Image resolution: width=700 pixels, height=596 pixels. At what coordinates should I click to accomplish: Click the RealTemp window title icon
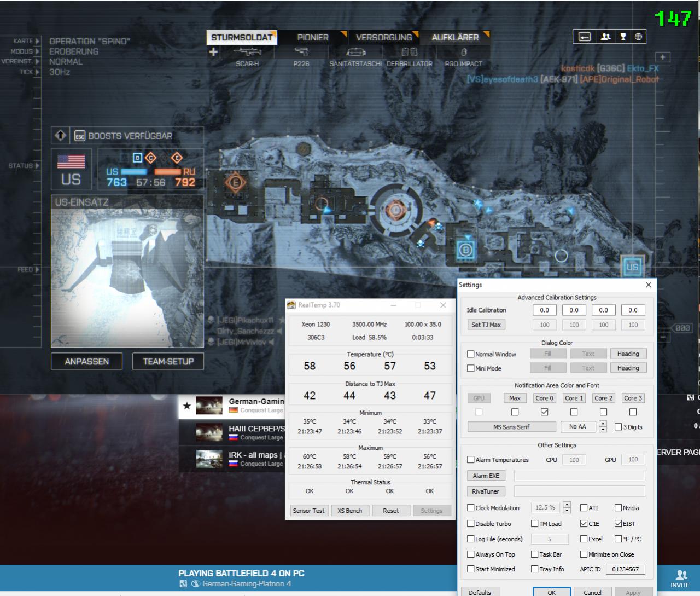click(292, 305)
